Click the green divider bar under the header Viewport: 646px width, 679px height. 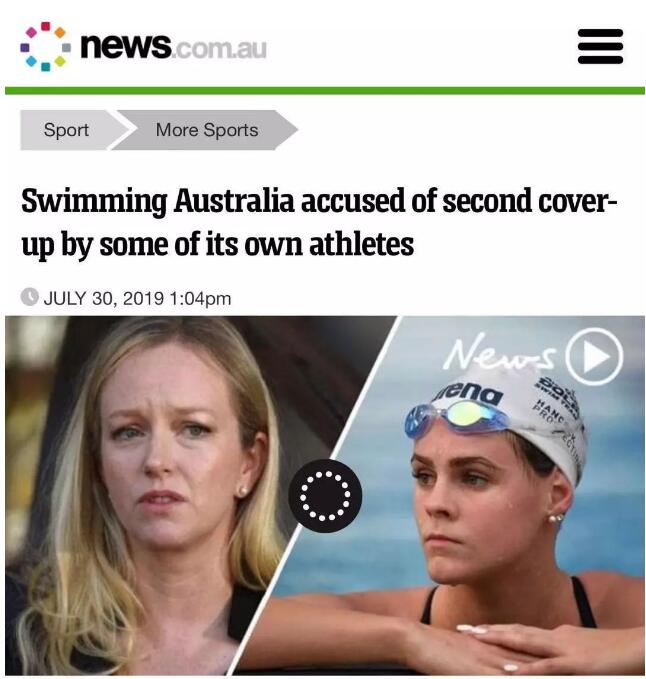click(x=325, y=91)
